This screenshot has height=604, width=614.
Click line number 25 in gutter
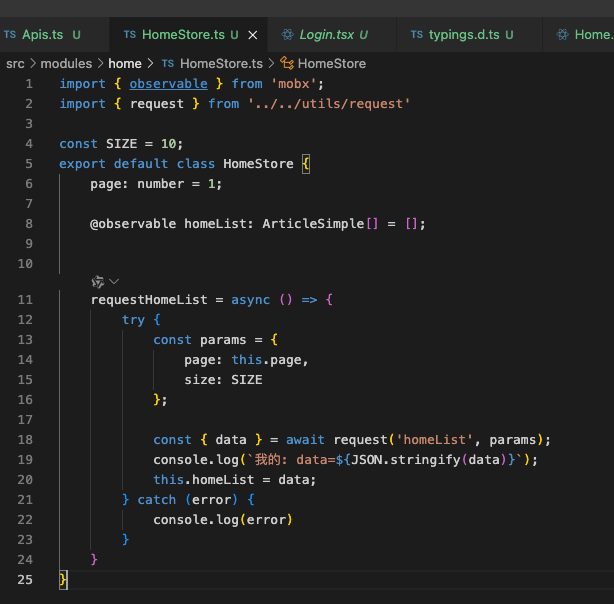[25, 580]
